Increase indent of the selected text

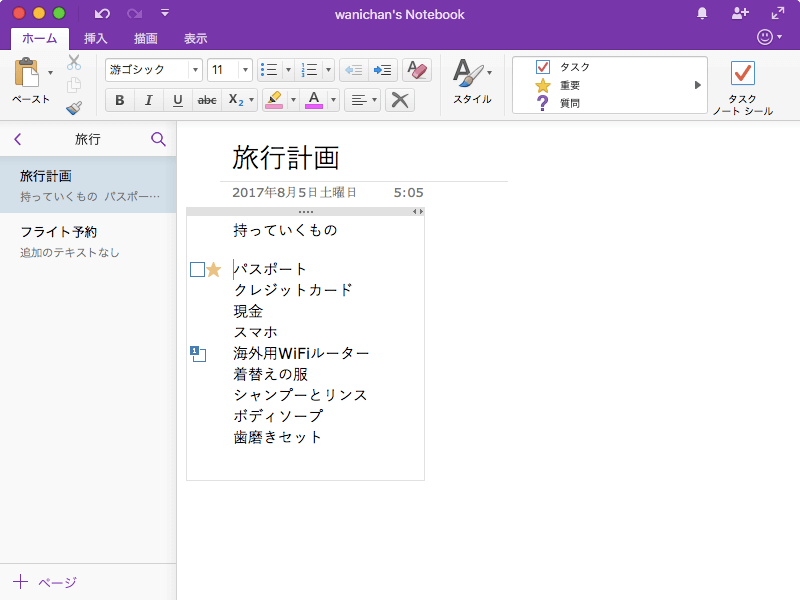[x=382, y=70]
